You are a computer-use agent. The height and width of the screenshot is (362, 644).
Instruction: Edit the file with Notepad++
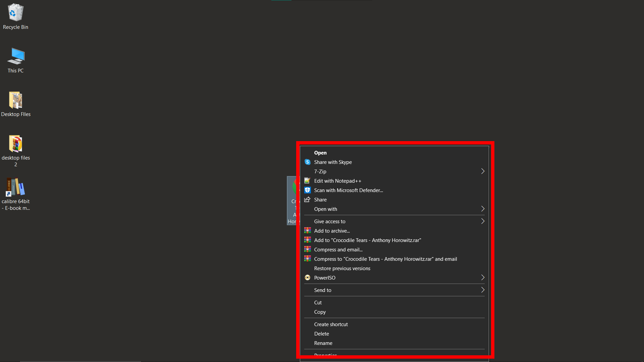pos(337,181)
